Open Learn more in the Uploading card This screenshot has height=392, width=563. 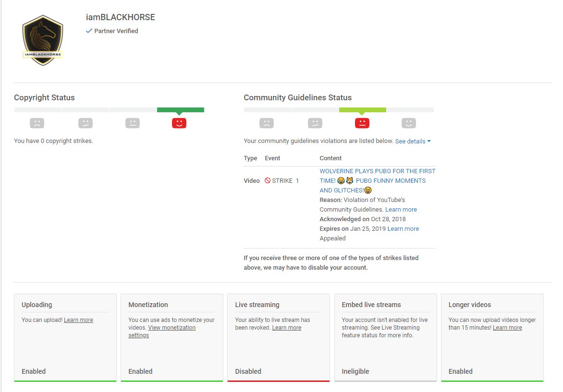(x=78, y=320)
